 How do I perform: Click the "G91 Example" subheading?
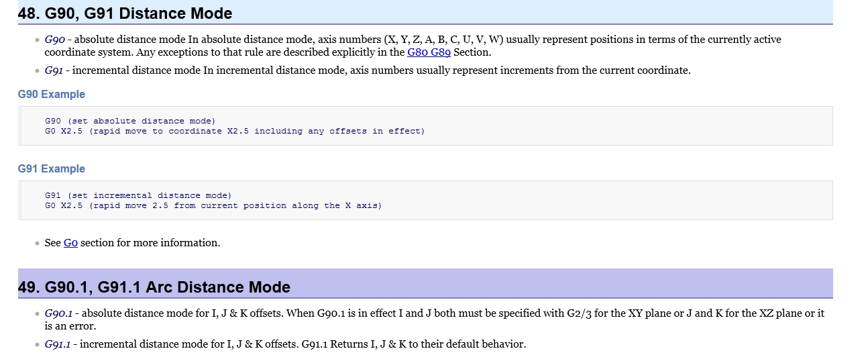tap(52, 169)
